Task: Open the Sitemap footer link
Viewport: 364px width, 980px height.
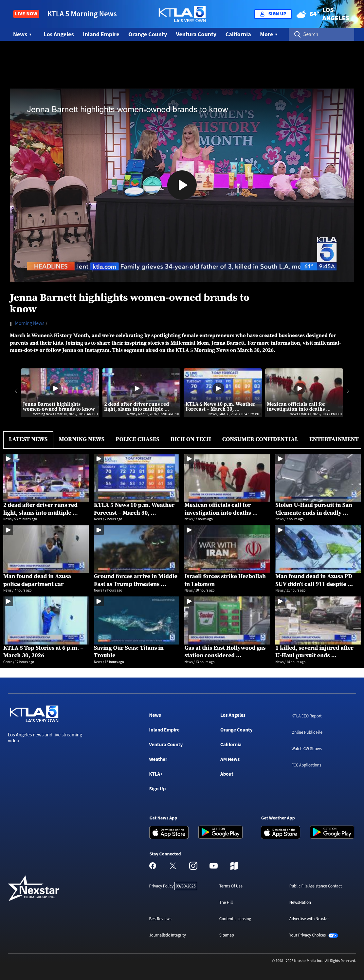Action: (x=227, y=935)
